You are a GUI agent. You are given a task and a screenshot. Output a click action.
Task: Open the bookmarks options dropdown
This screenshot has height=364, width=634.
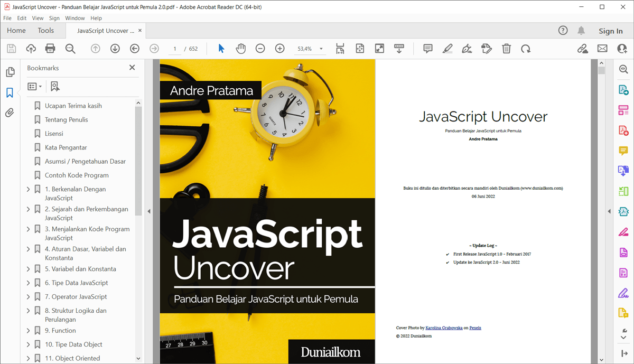tap(34, 86)
